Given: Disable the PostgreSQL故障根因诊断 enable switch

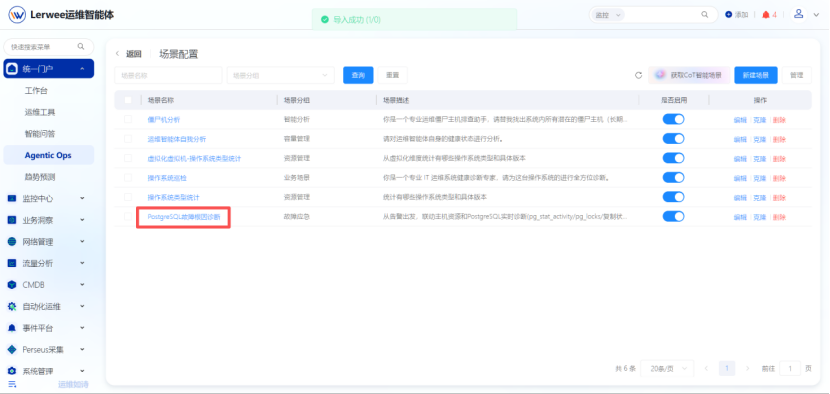Looking at the screenshot, I should (x=673, y=216).
